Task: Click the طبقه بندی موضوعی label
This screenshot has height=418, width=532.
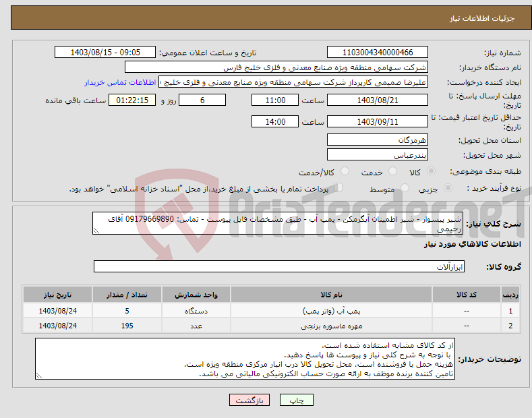Action: (485, 172)
